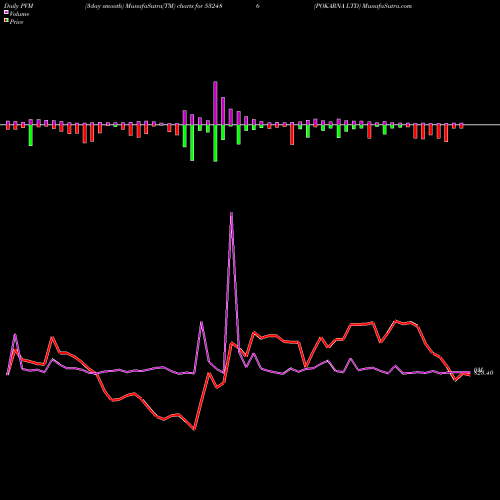
Task: Click the '(3day smooth) MunafaSutra(TM) charts for' text
Action: 144,6
